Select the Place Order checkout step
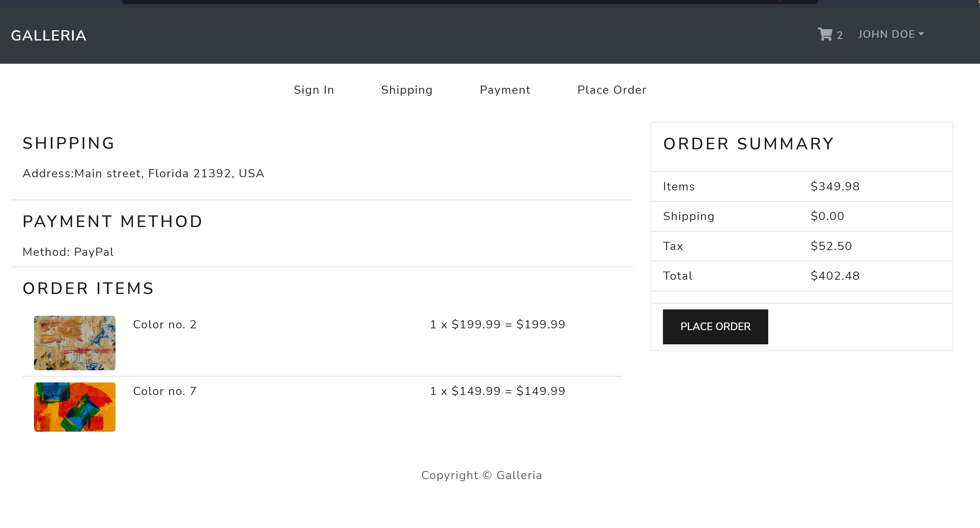 pos(612,90)
